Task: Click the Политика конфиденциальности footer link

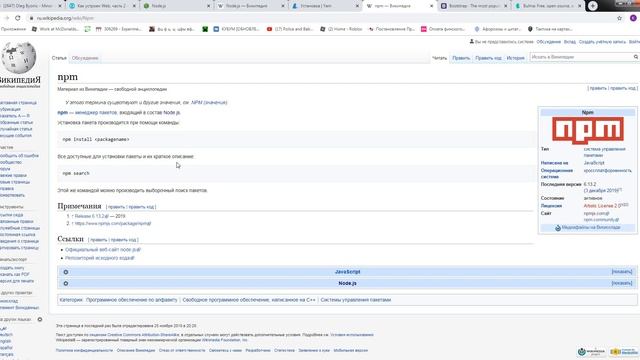Action: click(84, 350)
